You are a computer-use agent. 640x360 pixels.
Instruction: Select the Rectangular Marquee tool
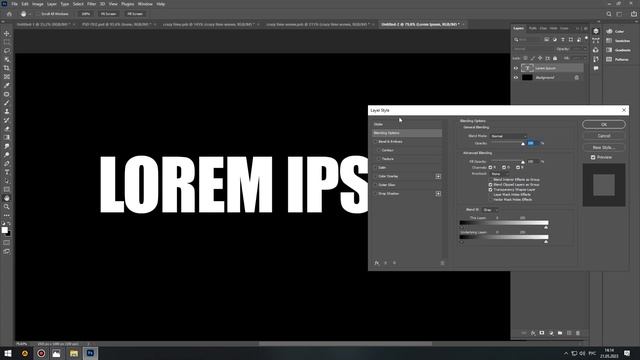(7, 42)
